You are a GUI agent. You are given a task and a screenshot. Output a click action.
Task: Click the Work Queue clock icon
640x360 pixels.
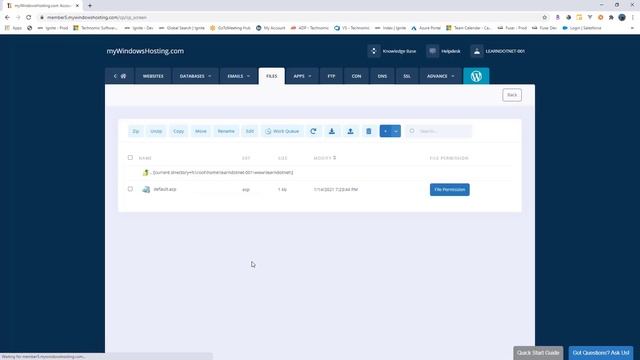click(x=268, y=131)
